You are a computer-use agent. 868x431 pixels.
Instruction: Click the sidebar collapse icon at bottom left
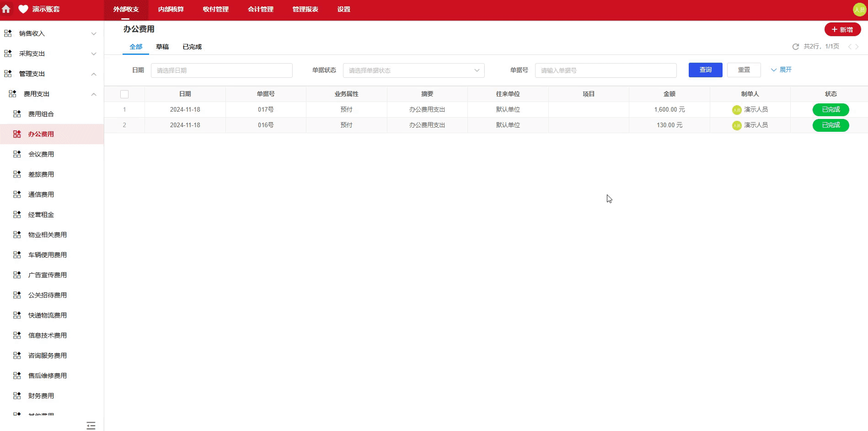coord(91,426)
